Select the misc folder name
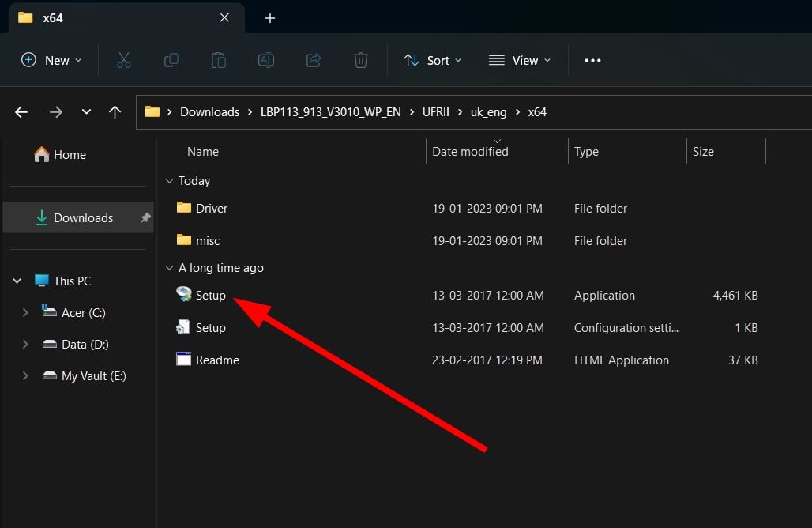 (x=208, y=240)
